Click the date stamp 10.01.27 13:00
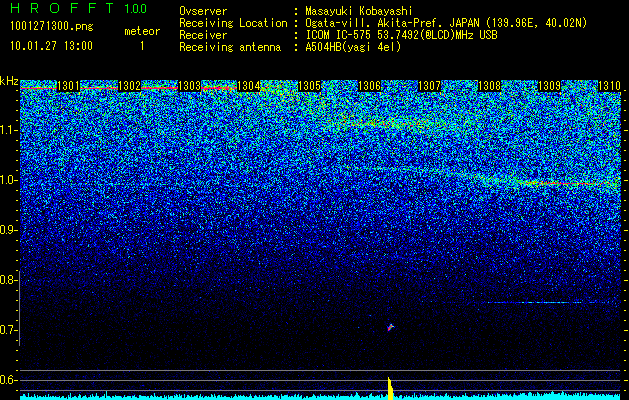Screen dimensions: 629x400 pyautogui.click(x=51, y=46)
